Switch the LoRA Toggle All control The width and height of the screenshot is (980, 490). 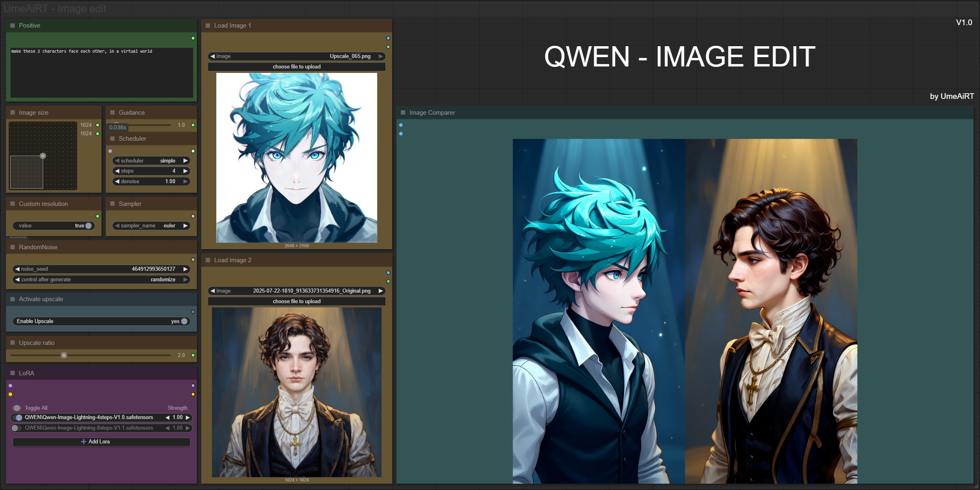click(x=17, y=408)
